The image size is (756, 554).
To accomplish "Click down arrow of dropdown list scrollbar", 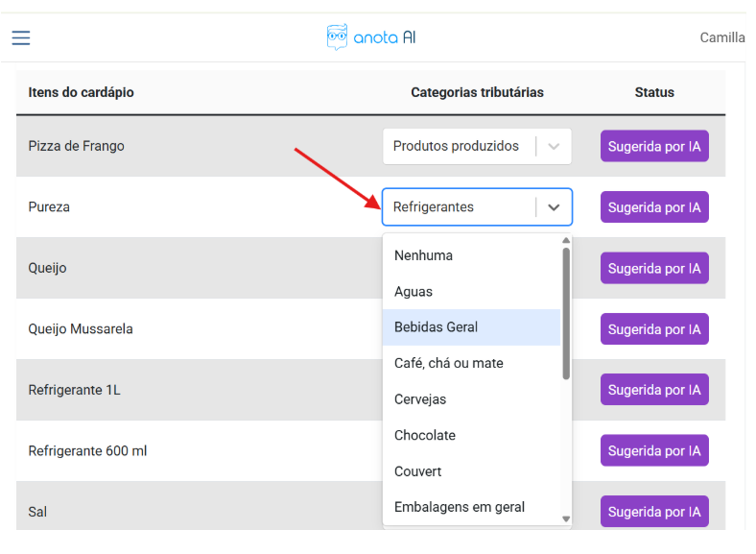I will point(566,518).
